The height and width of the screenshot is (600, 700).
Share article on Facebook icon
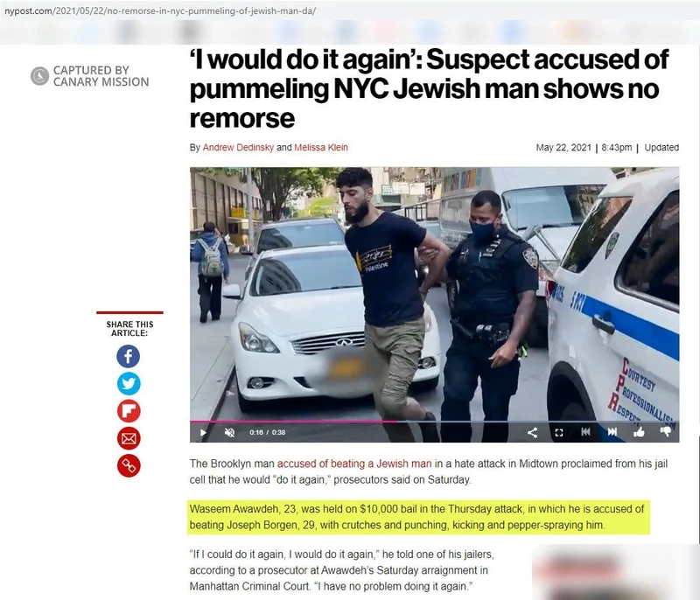128,356
